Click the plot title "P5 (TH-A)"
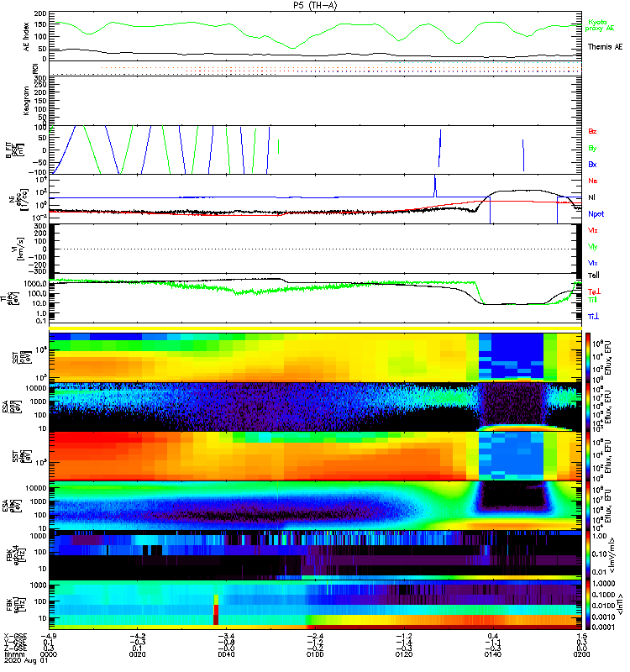The height and width of the screenshot is (672, 630). pyautogui.click(x=315, y=5)
